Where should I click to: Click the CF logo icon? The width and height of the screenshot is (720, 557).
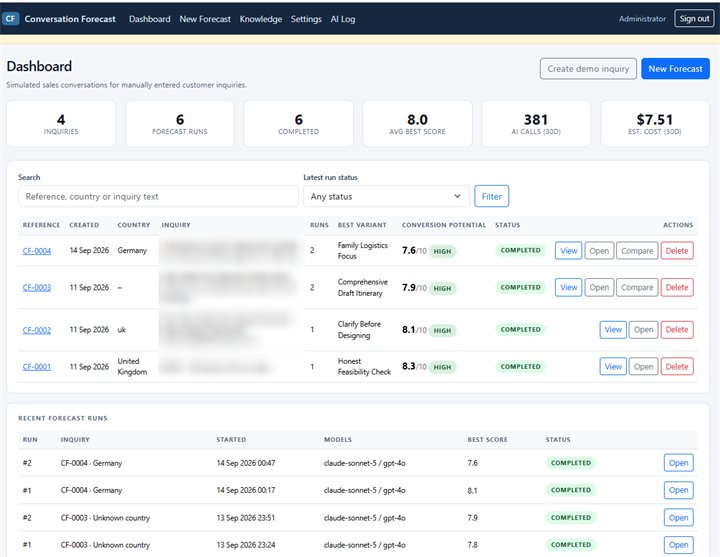pos(11,19)
